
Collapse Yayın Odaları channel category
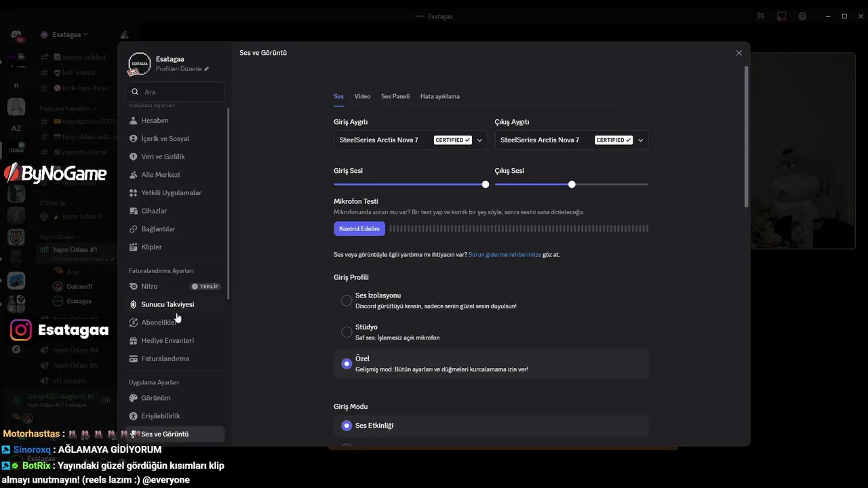click(x=60, y=237)
